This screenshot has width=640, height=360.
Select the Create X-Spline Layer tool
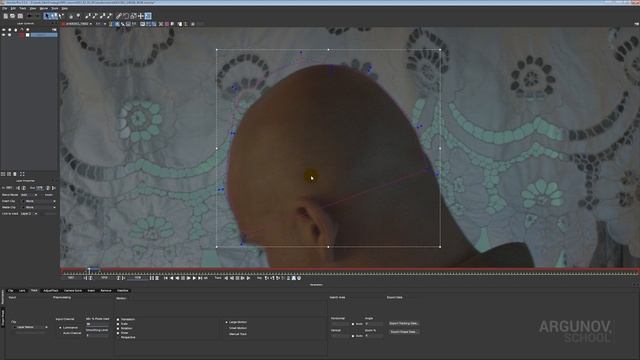87,16
